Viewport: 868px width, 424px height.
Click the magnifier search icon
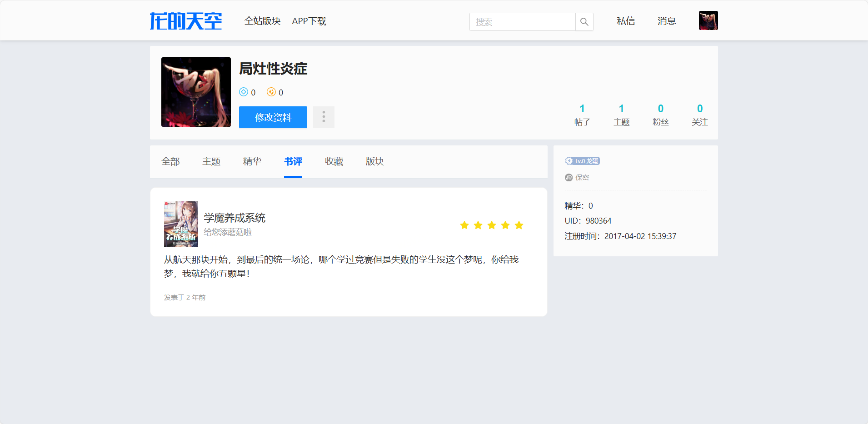[584, 22]
